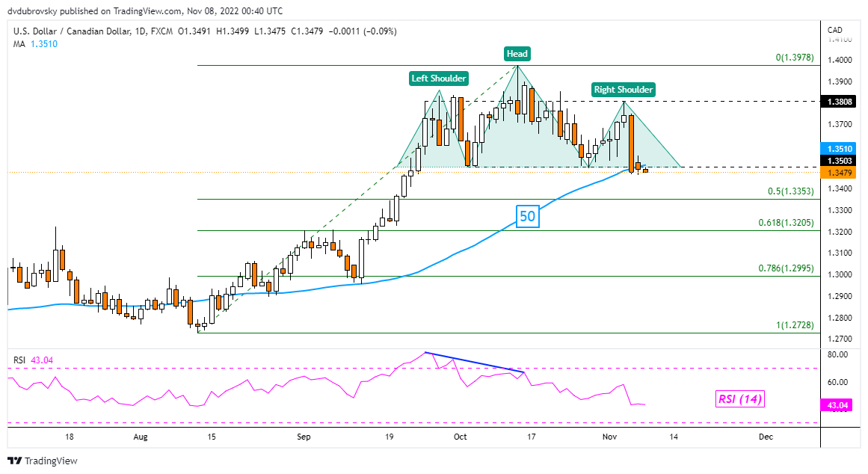
Task: Click the green "Head" pattern label
Action: pyautogui.click(x=516, y=54)
